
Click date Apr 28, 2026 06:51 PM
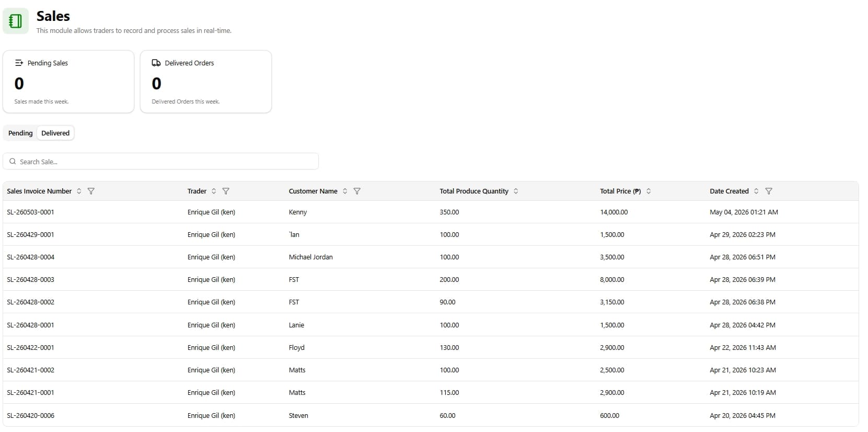pyautogui.click(x=743, y=257)
